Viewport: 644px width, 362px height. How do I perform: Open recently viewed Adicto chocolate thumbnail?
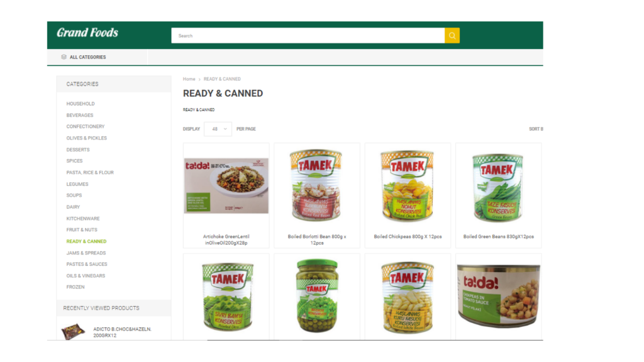pyautogui.click(x=73, y=332)
